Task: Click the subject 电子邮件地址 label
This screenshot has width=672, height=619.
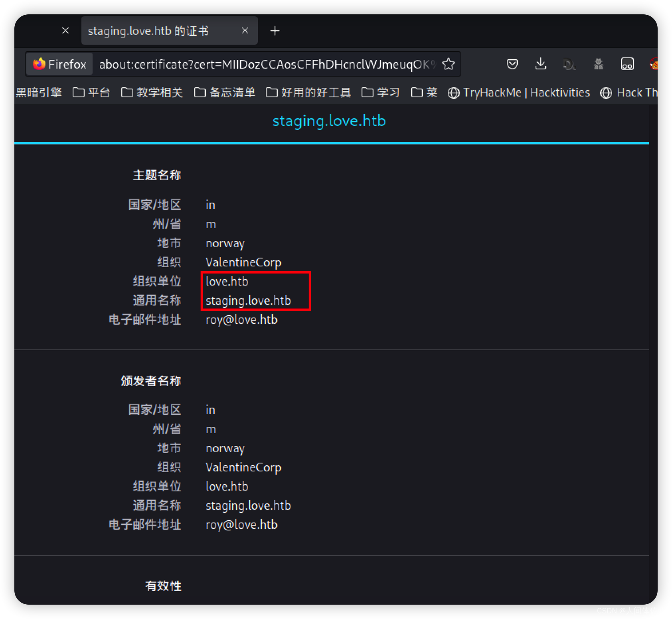Action: 145,319
